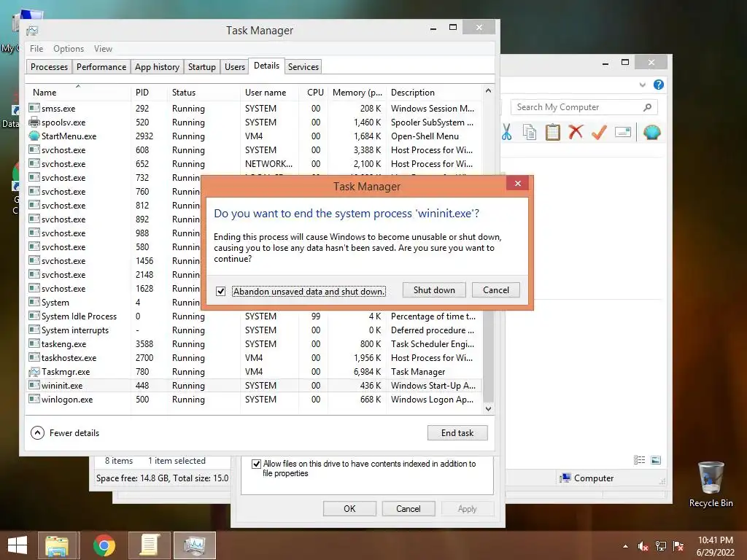
Task: Click the StartMenu.exe process icon
Action: point(34,136)
